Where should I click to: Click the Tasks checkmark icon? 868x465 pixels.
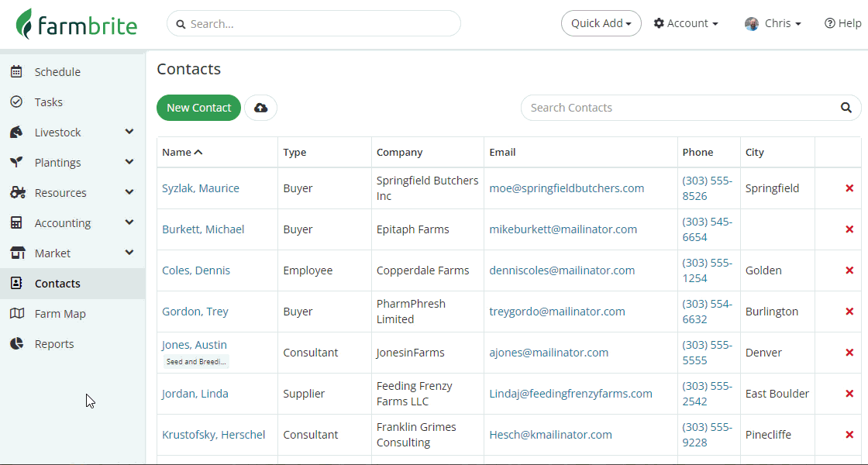16,102
